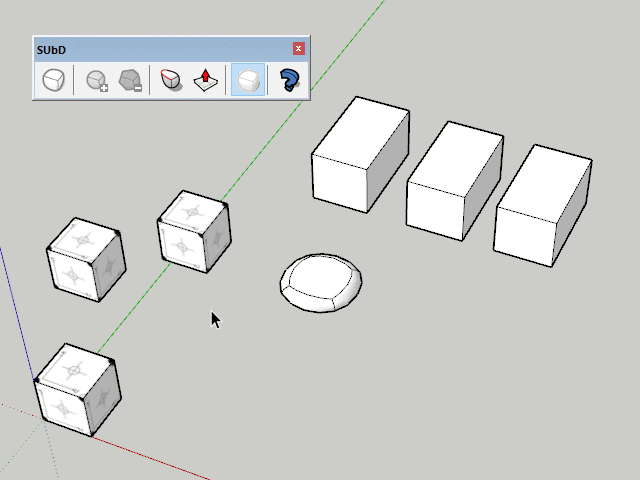Select the textured cube nearest the origin
Image resolution: width=640 pixels, height=480 pixels.
pos(78,390)
